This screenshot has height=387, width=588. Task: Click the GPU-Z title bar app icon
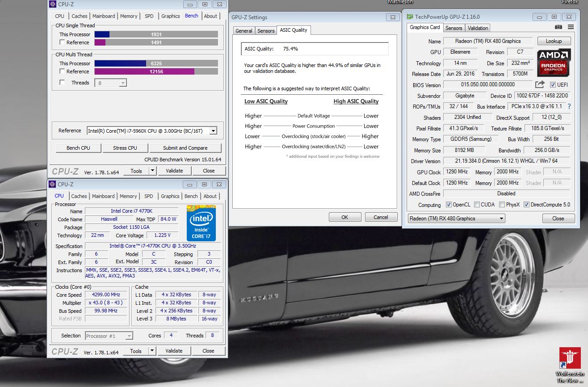coord(410,17)
